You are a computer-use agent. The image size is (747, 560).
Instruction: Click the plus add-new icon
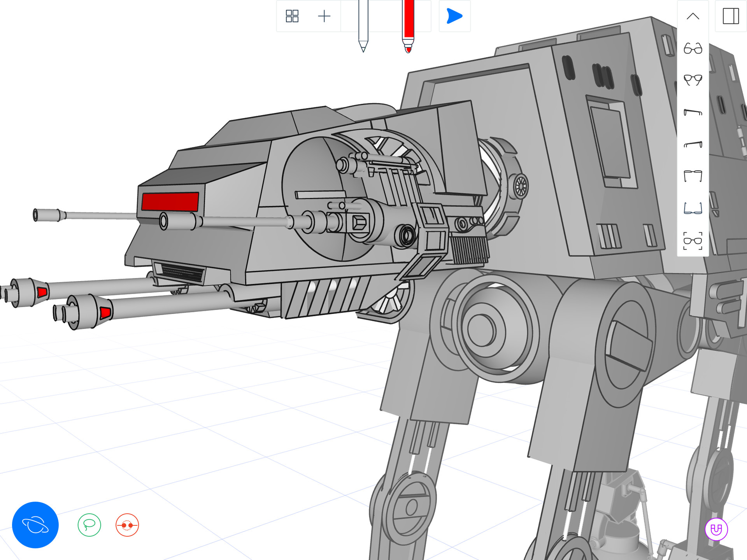(324, 16)
